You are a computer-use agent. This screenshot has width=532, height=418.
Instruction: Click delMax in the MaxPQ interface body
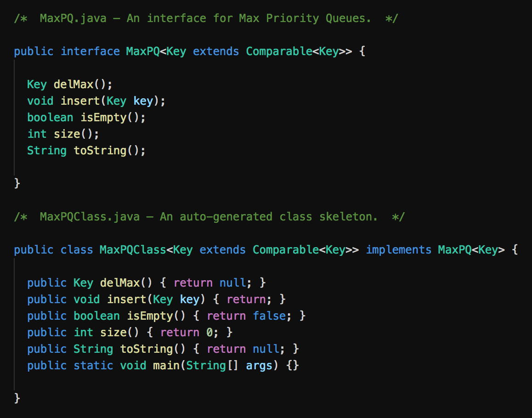[73, 85]
